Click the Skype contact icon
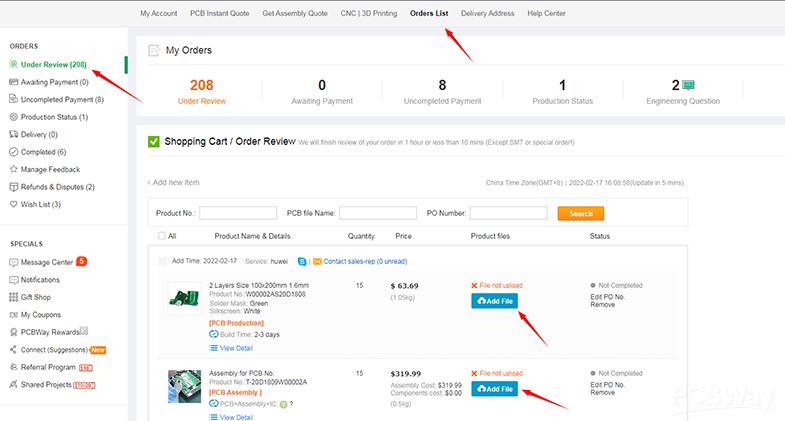Viewport: 785px width, 421px height. pos(301,261)
